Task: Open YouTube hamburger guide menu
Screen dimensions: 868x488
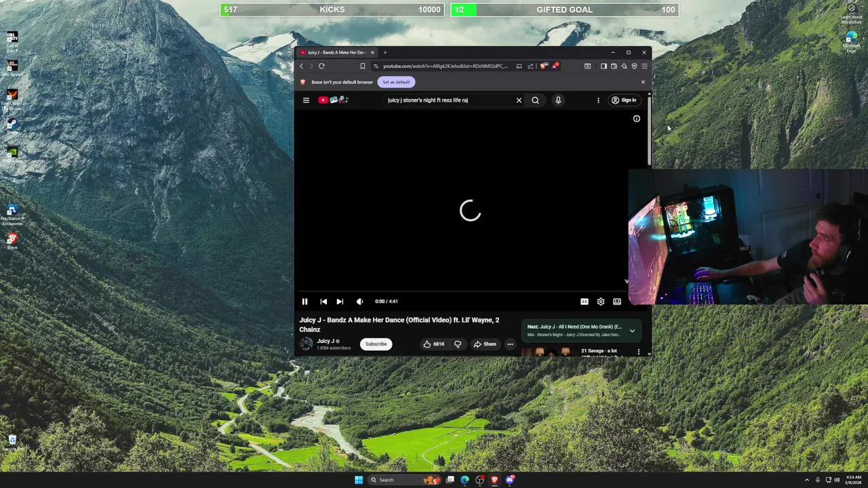Action: point(306,100)
